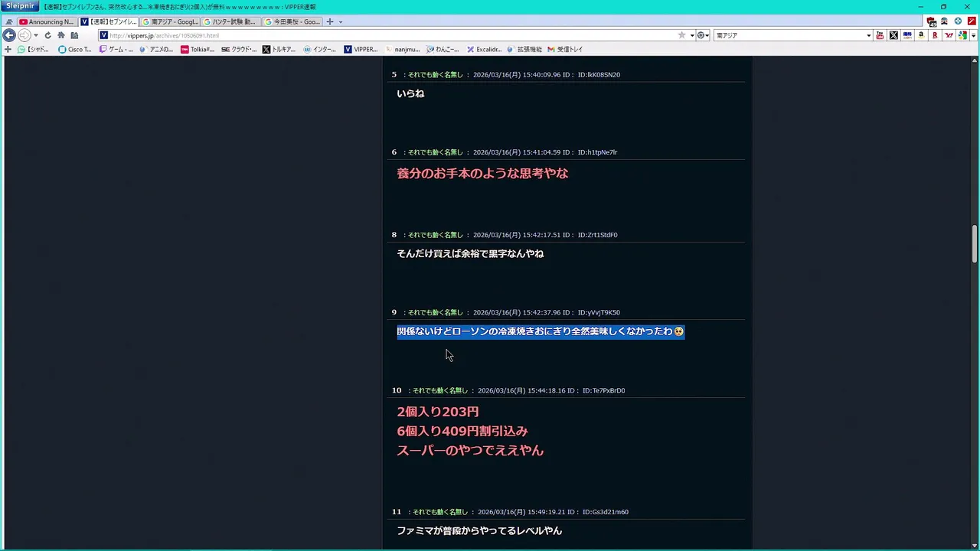Screen dimensions: 980x551
Task: Search with the X (Twitter) engine icon
Action: coord(893,35)
